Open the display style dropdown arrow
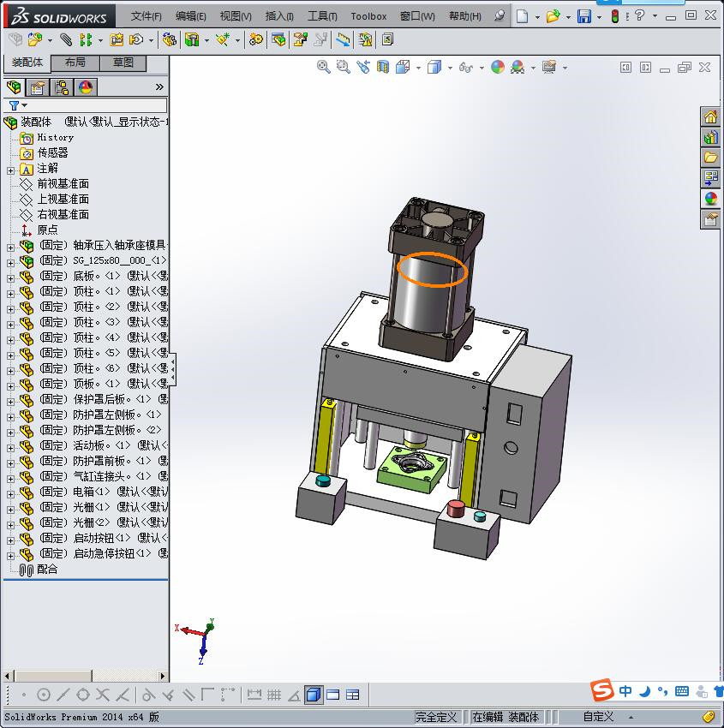Image resolution: width=724 pixels, height=728 pixels. (451, 67)
